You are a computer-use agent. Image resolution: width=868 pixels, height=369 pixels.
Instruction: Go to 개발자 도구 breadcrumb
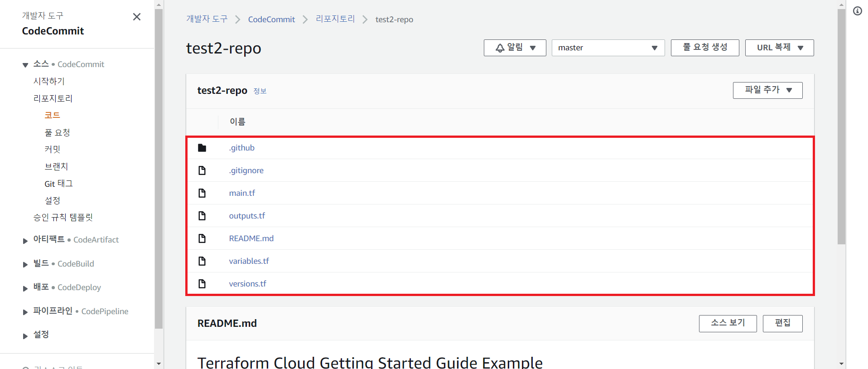[x=207, y=19]
